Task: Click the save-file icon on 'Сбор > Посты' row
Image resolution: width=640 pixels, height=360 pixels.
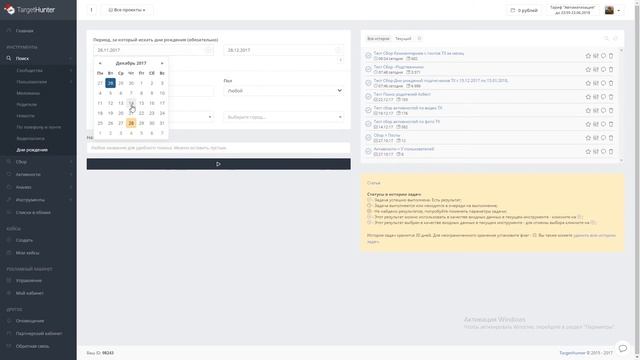Action: (596, 138)
